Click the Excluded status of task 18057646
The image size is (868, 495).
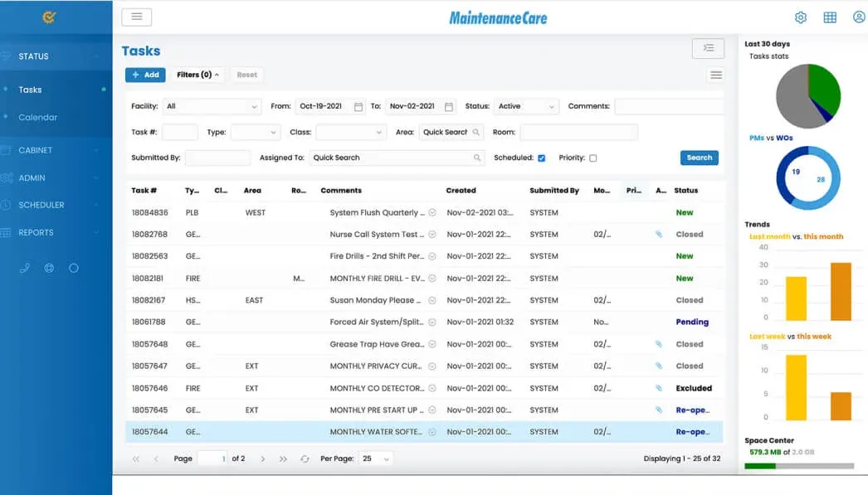click(x=694, y=388)
